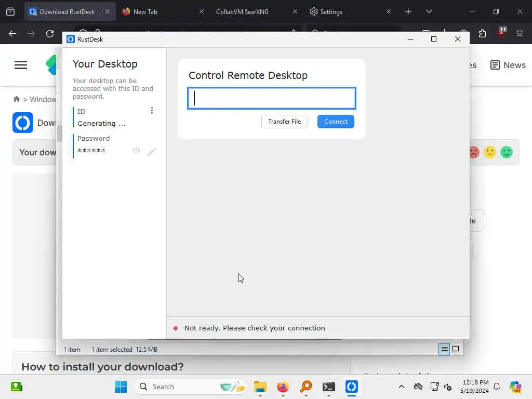Click the Transfer File button
The width and height of the screenshot is (532, 399).
(284, 122)
